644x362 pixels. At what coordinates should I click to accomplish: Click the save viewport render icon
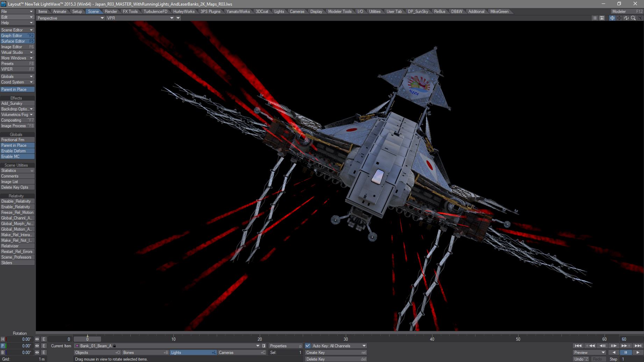click(602, 18)
